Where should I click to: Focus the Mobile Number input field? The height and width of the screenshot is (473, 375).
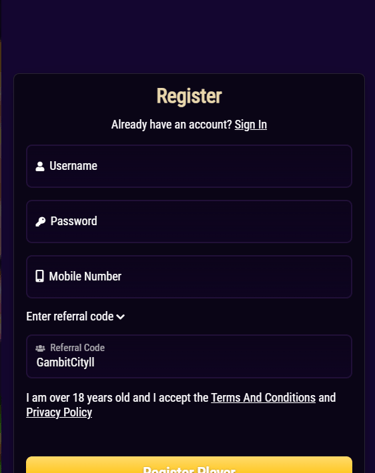pyautogui.click(x=189, y=277)
